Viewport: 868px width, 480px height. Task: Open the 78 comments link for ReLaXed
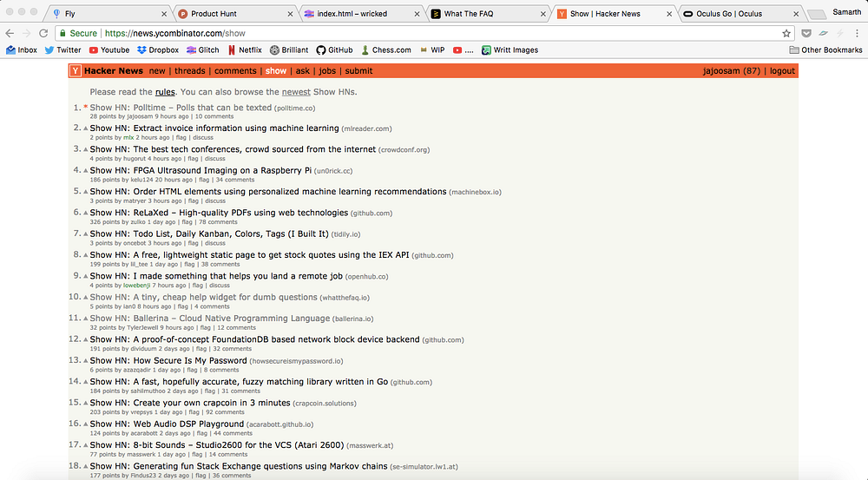218,222
